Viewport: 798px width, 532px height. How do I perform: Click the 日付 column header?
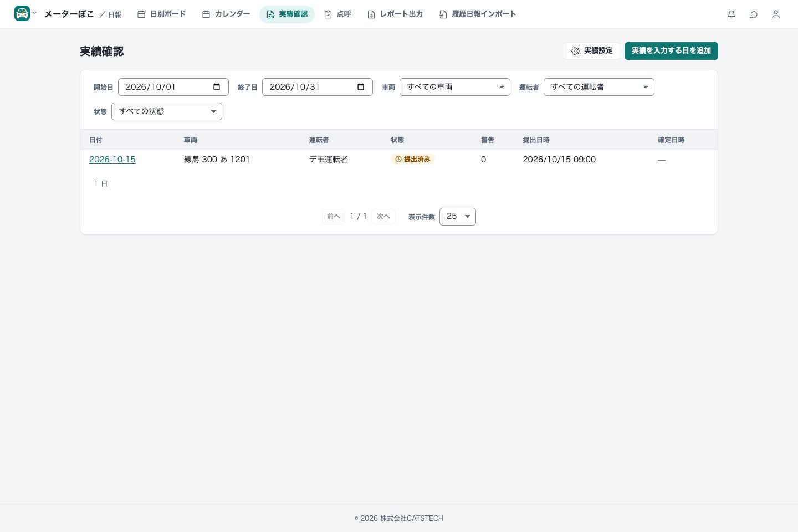(x=96, y=140)
